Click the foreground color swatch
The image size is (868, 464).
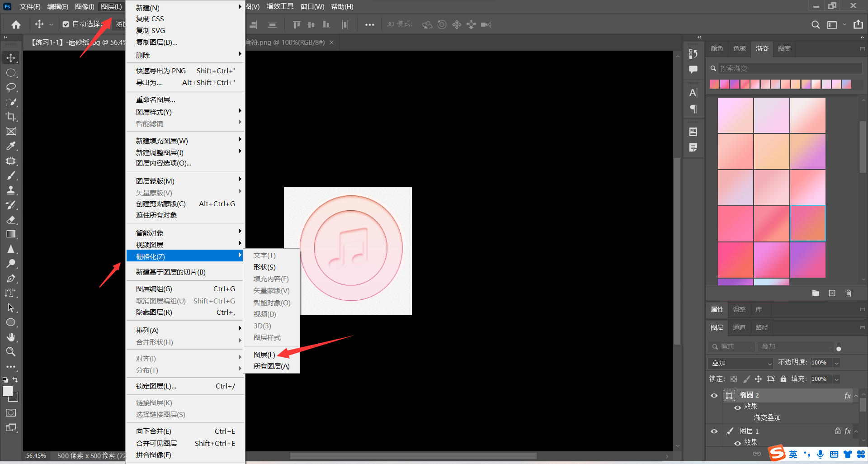[x=8, y=392]
